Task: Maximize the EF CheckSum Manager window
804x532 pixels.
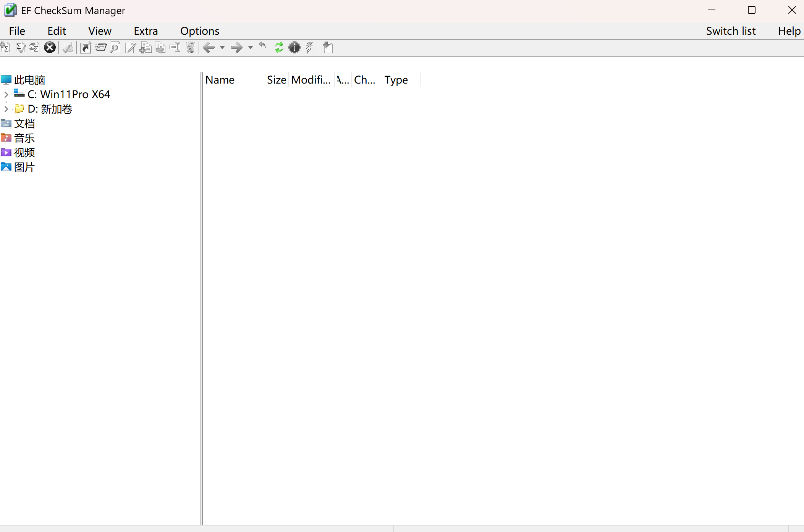Action: coord(752,10)
